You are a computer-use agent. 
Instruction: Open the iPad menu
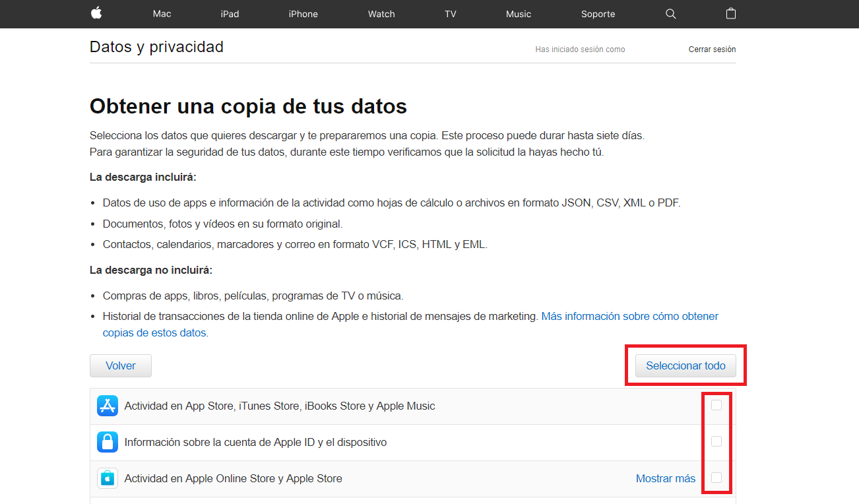(x=230, y=14)
